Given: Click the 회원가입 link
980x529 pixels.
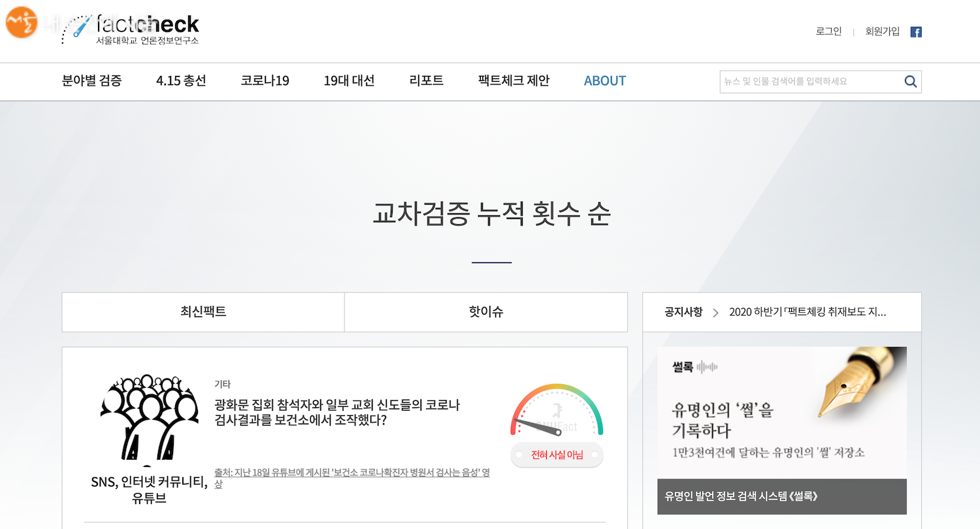Looking at the screenshot, I should tap(882, 31).
